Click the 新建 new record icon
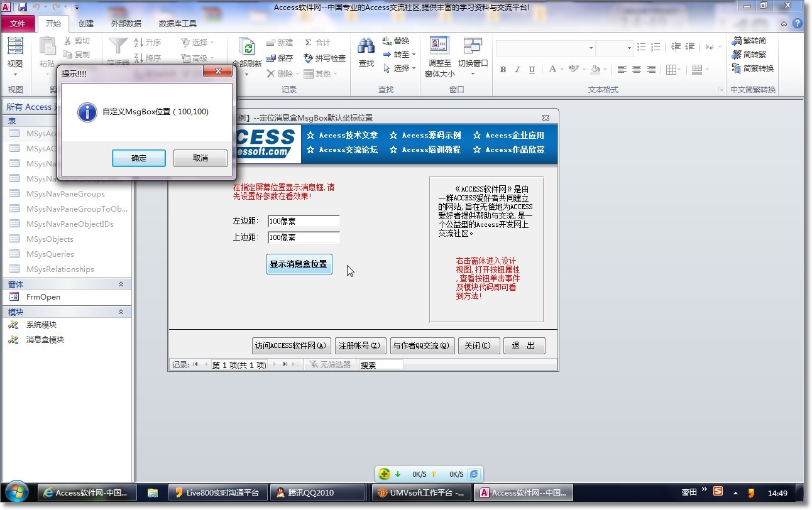Viewport: 812px width, 510px height. [x=271, y=42]
